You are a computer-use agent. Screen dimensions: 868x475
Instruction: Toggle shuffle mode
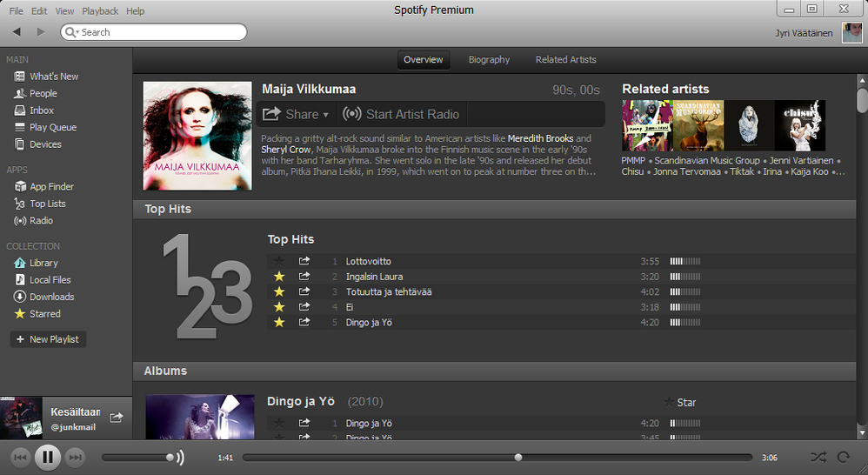(818, 458)
